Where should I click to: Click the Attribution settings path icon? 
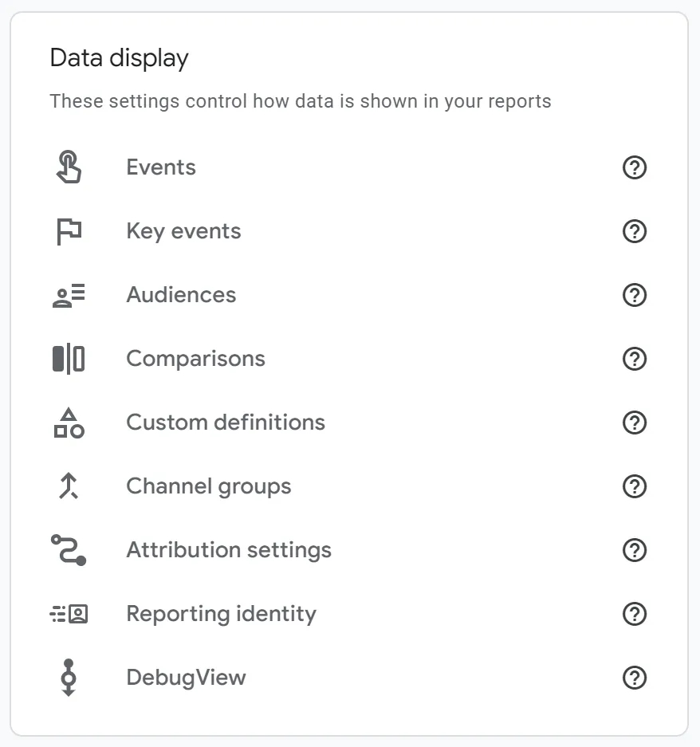[69, 550]
